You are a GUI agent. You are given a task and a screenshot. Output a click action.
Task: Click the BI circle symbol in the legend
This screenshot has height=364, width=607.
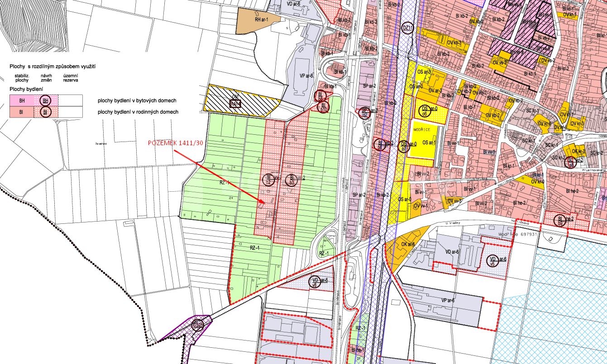coord(45,112)
